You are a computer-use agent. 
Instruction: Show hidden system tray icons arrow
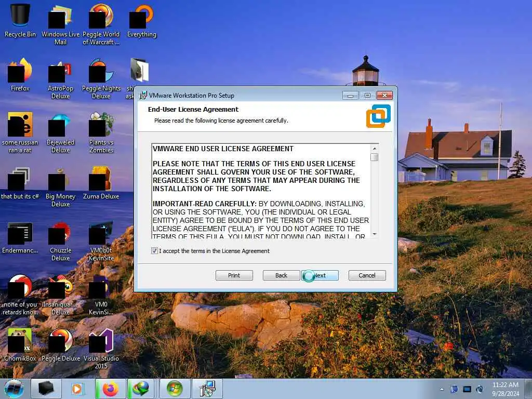pos(442,389)
